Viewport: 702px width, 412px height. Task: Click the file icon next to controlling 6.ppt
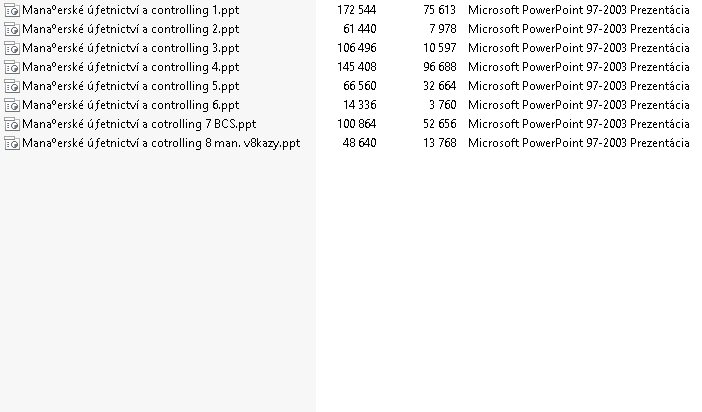(12, 105)
